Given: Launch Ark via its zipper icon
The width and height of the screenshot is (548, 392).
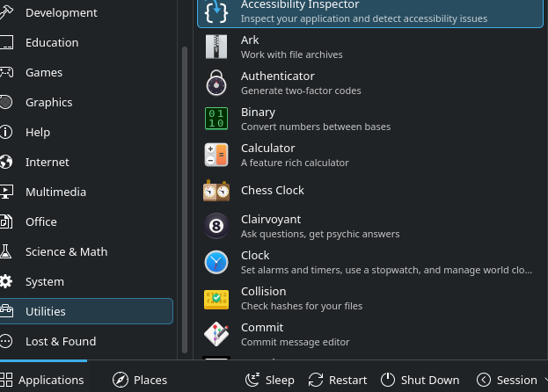Looking at the screenshot, I should [x=216, y=47].
